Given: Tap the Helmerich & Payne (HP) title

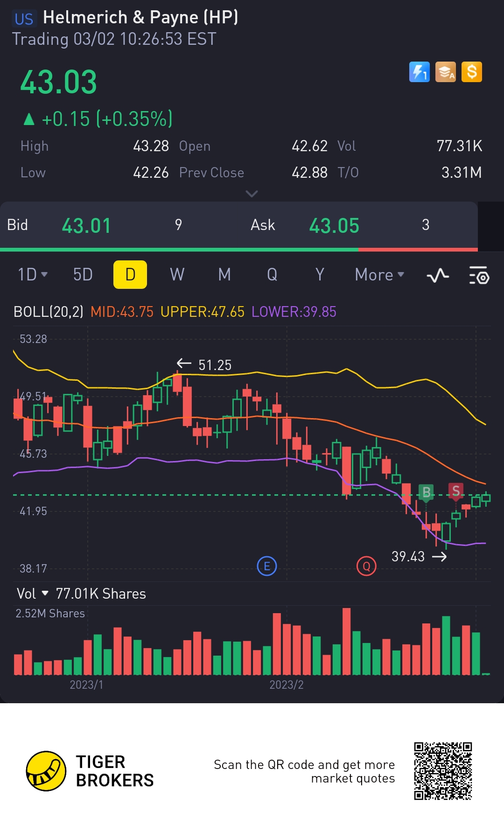Looking at the screenshot, I should (140, 17).
